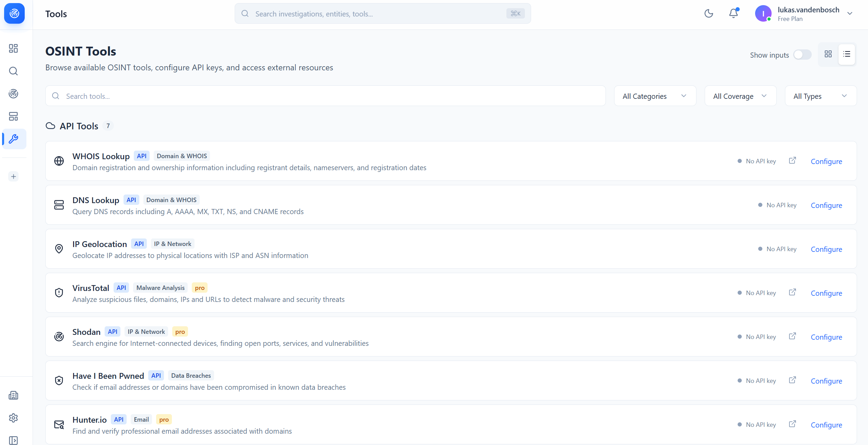The height and width of the screenshot is (445, 868).
Task: Click the organization building icon near sidebar bottom
Action: tap(14, 395)
